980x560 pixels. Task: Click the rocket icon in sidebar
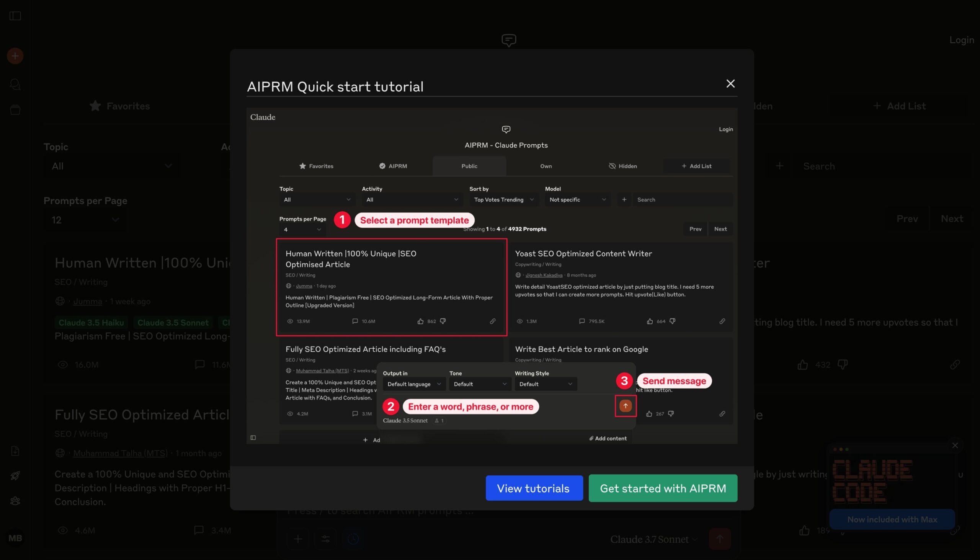click(x=15, y=476)
